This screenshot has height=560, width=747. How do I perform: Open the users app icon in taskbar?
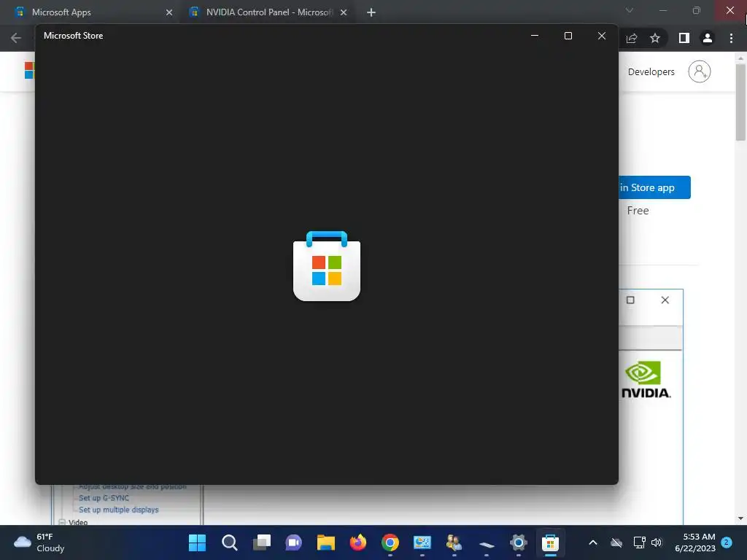(454, 542)
